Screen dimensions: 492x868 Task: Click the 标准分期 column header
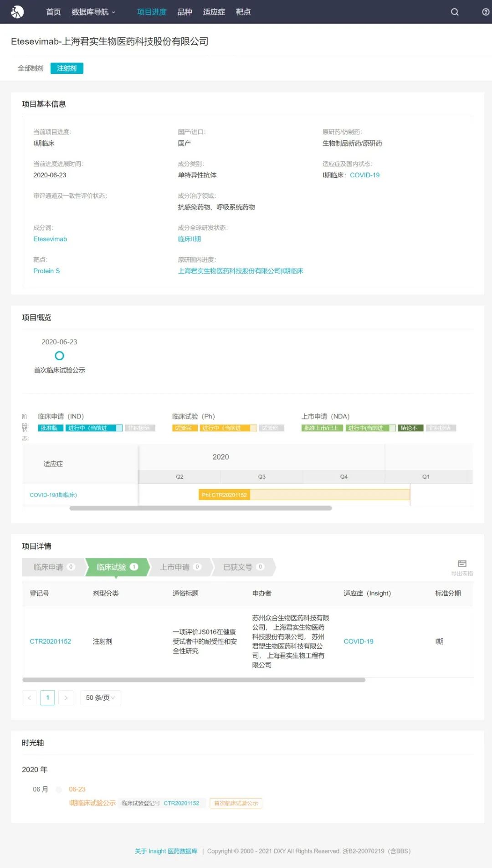click(448, 593)
